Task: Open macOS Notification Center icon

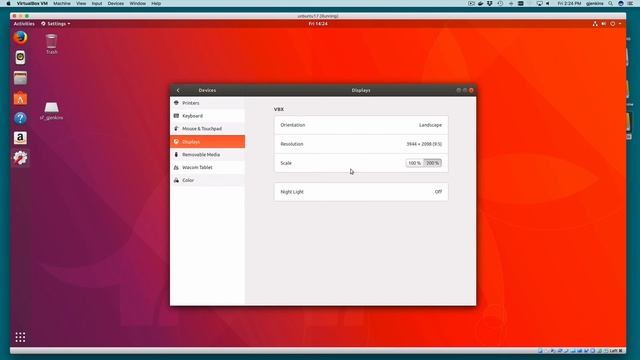Action: [631, 3]
